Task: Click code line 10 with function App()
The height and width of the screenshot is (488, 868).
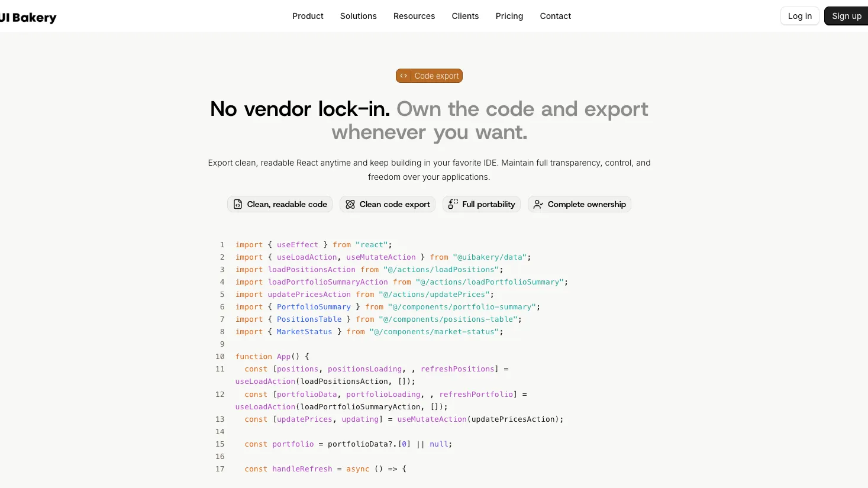Action: click(272, 357)
